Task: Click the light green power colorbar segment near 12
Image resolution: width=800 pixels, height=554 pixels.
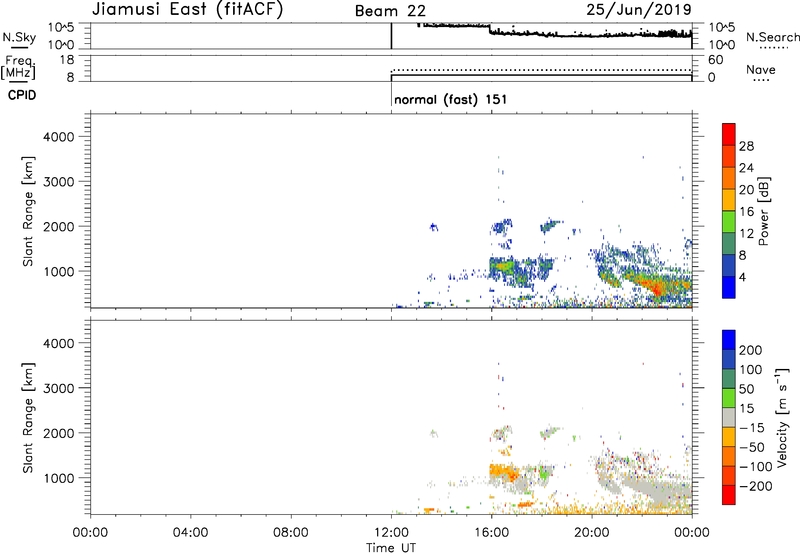Action: point(729,222)
